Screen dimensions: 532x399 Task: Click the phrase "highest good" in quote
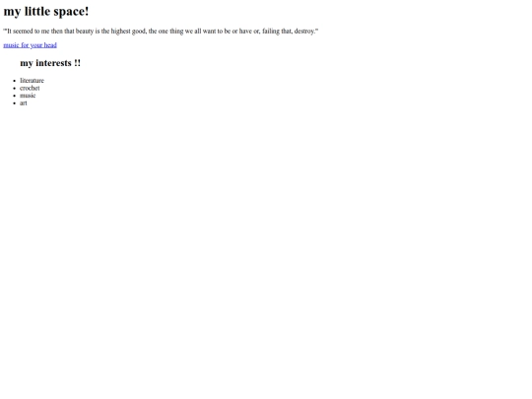point(129,32)
